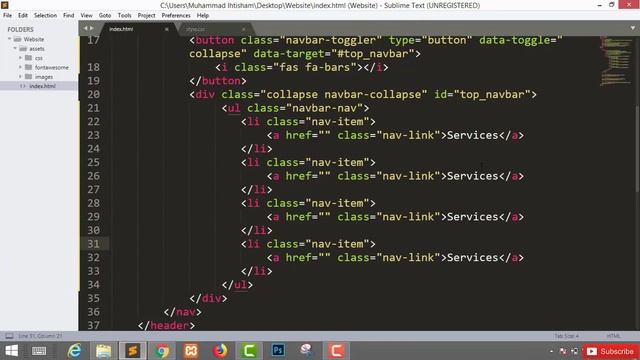Screen dimensions: 640x360
Task: Click line number 37 in the gutter
Action: [x=93, y=325]
